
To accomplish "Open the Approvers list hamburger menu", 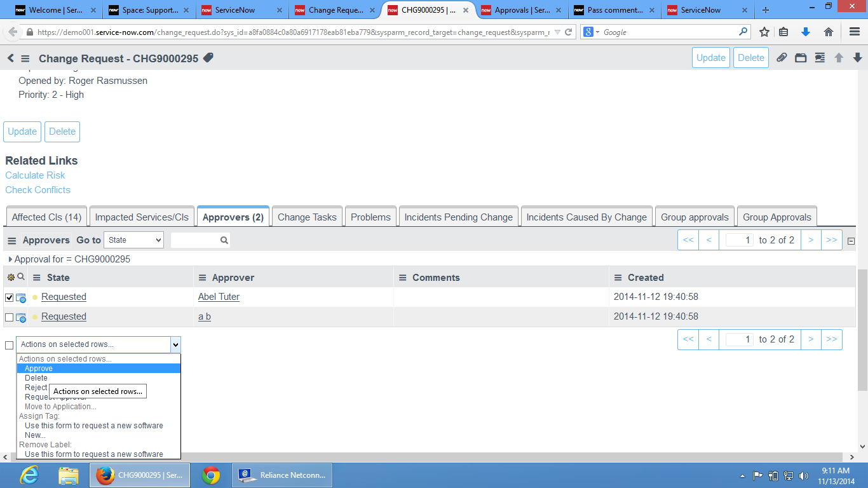I will 11,241.
